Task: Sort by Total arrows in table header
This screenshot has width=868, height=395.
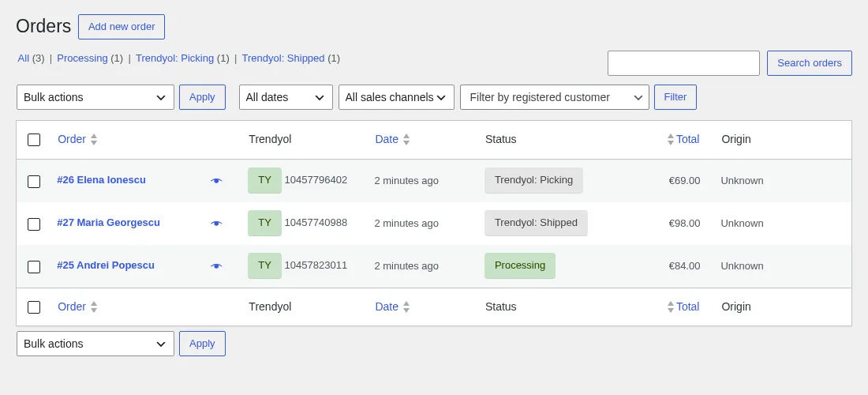Action: coord(671,140)
